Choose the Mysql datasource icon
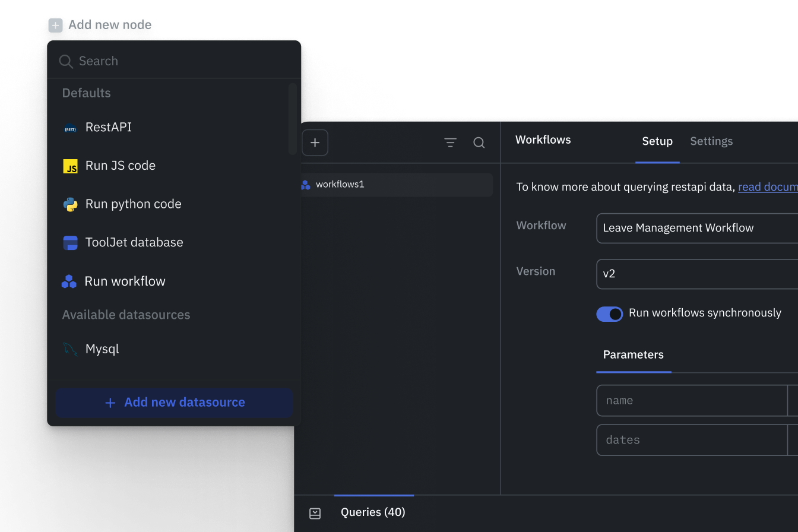The height and width of the screenshot is (532, 798). (x=70, y=349)
